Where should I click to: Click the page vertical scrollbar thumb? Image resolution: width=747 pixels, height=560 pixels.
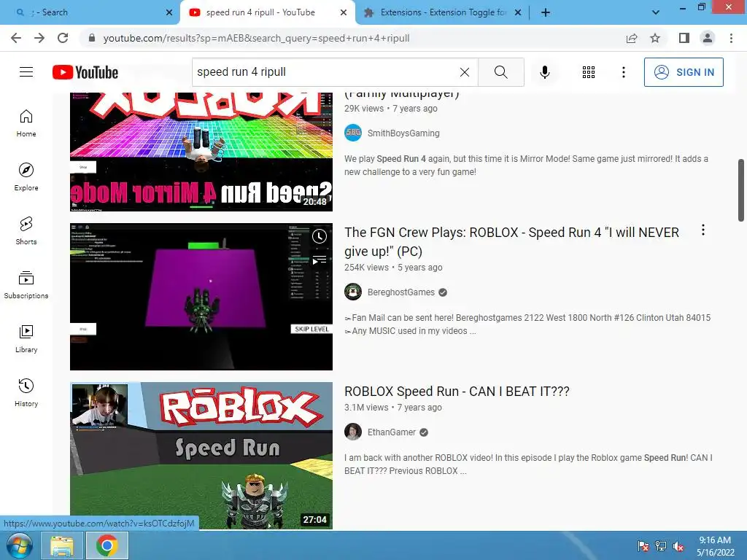741,190
